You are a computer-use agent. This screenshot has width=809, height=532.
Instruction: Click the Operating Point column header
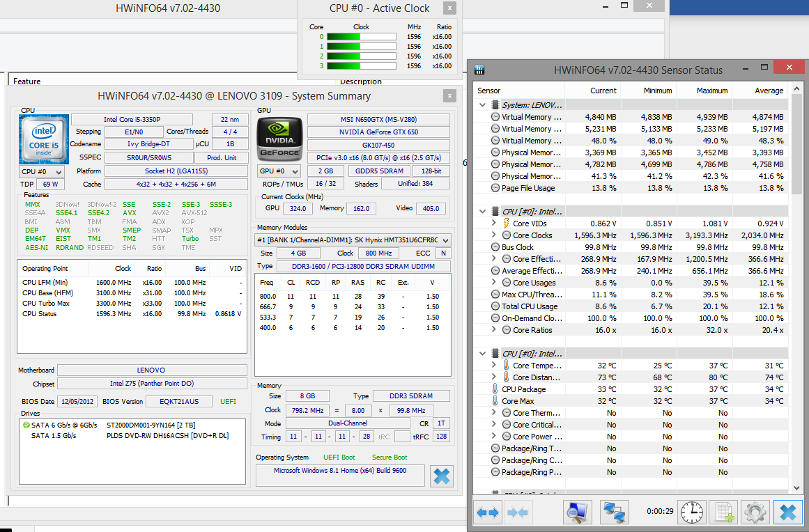click(x=53, y=269)
